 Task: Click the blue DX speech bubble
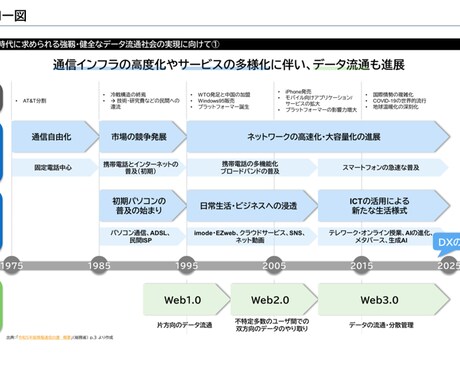(447, 244)
